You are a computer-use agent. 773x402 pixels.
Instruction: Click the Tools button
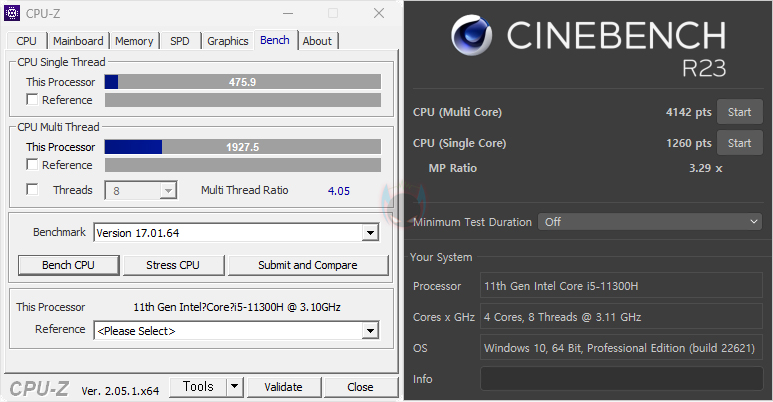click(198, 387)
